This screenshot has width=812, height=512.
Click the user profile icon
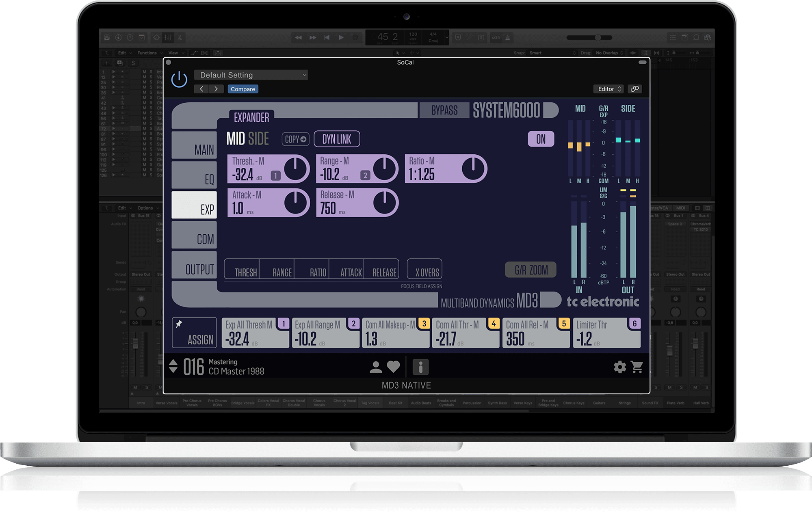tap(376, 367)
